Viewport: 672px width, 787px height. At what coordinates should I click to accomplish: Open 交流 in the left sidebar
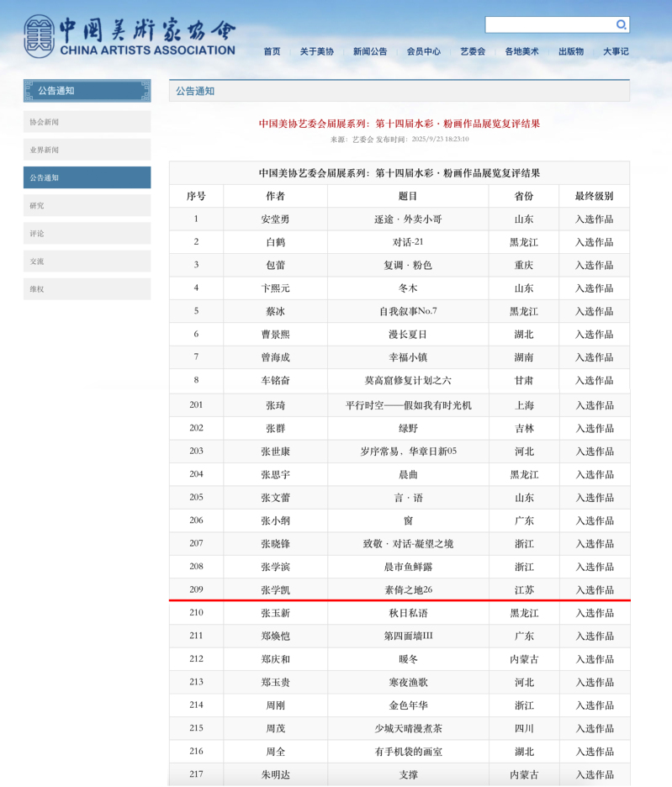[87, 261]
